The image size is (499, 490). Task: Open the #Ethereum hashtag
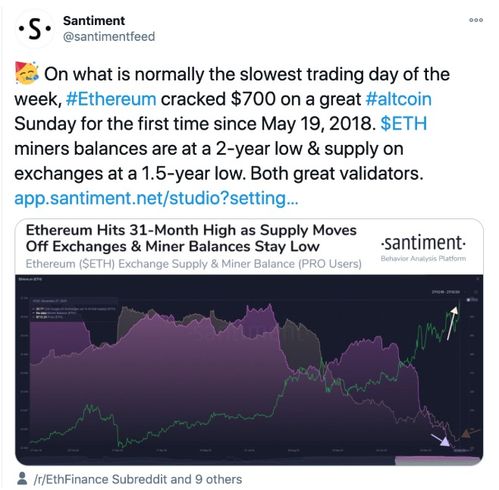(x=111, y=99)
